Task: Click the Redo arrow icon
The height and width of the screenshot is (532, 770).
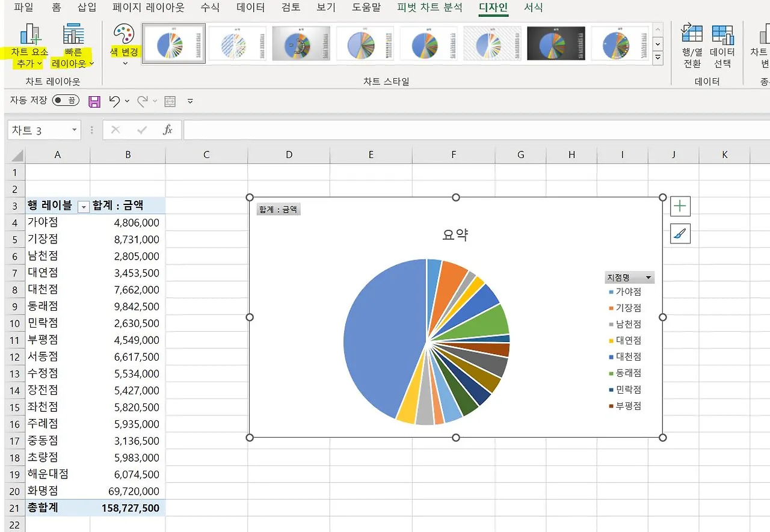Action: (143, 101)
